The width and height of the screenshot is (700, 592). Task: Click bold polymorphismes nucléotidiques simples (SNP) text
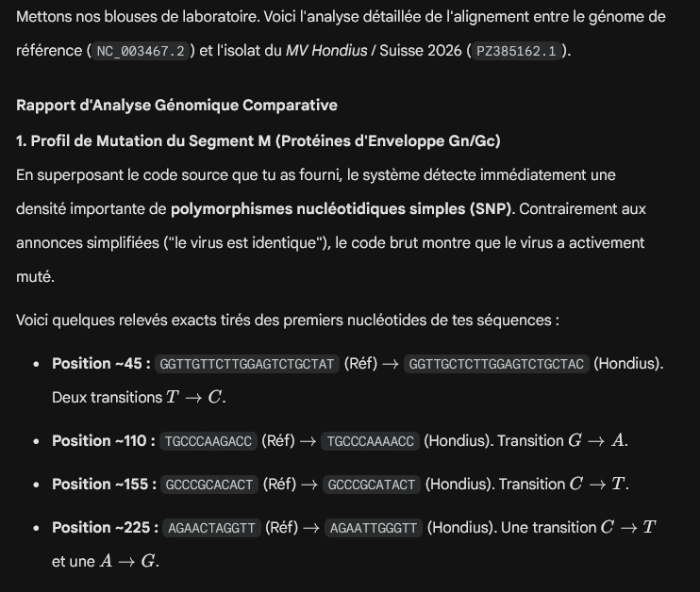pos(342,208)
